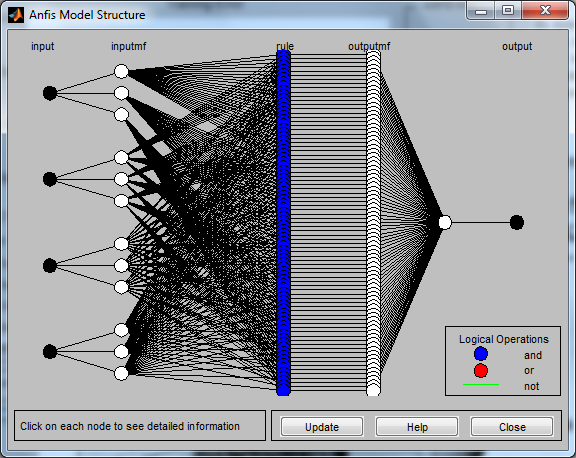
Task: Click first inputmf node of second input
Action: [x=121, y=158]
